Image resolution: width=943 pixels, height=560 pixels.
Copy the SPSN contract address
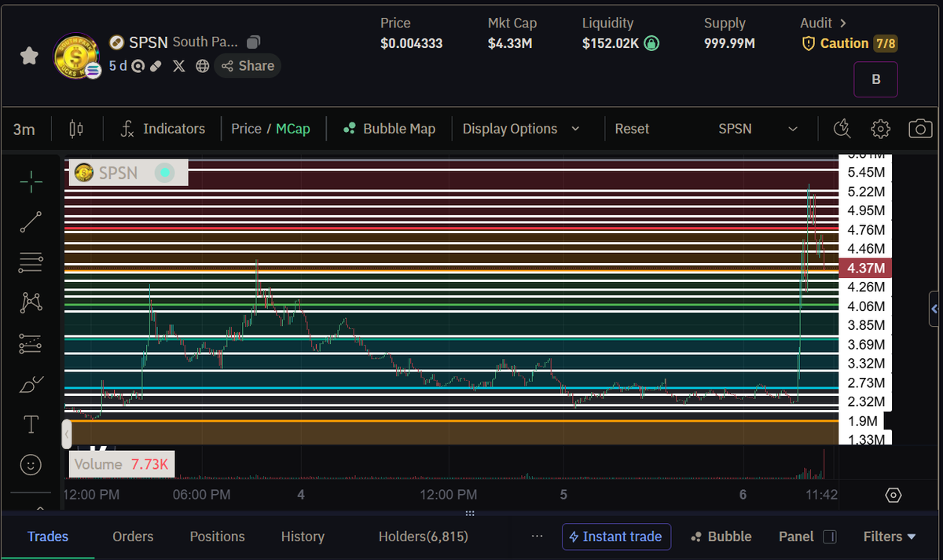pyautogui.click(x=253, y=42)
